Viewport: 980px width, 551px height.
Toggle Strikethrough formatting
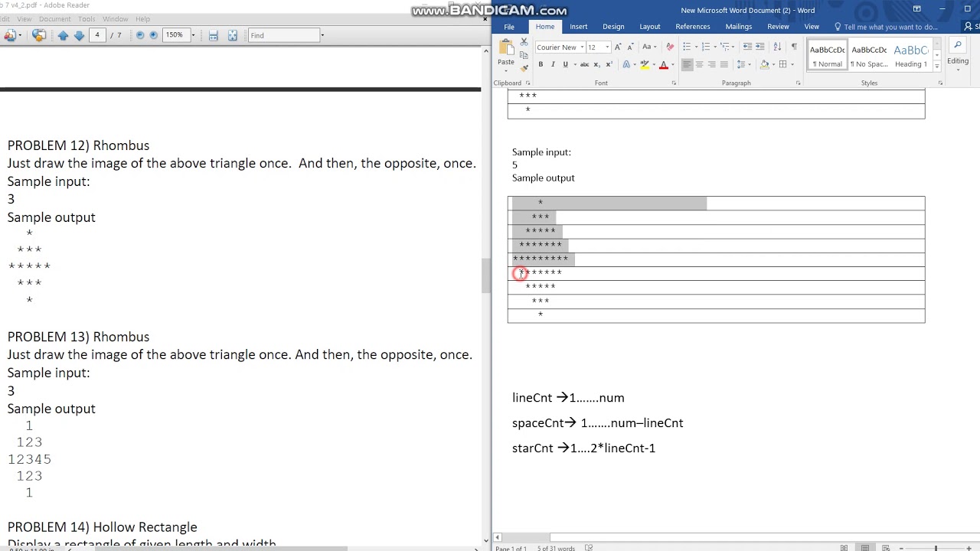click(x=585, y=65)
